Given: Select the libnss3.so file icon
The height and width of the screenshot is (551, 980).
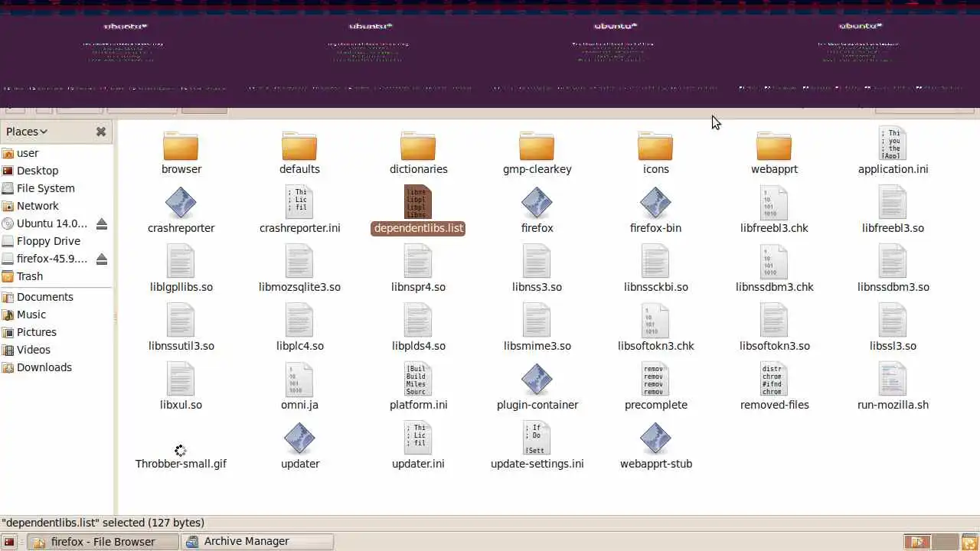Looking at the screenshot, I should (537, 262).
